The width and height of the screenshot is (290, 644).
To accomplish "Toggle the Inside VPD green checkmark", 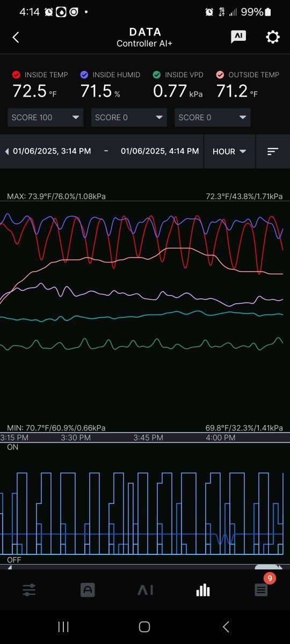I will tap(157, 75).
